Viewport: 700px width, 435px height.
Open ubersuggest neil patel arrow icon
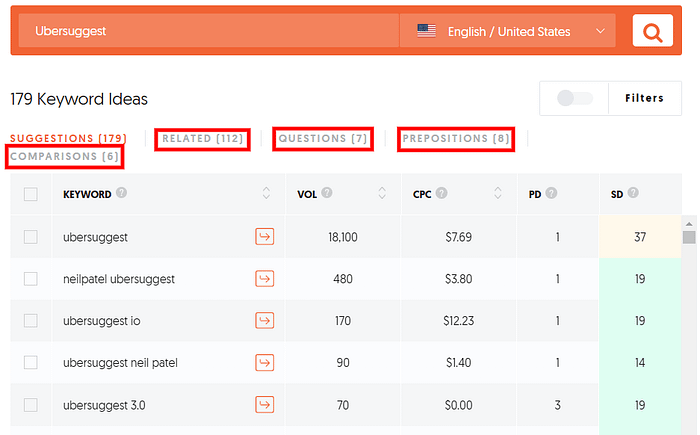tap(265, 362)
